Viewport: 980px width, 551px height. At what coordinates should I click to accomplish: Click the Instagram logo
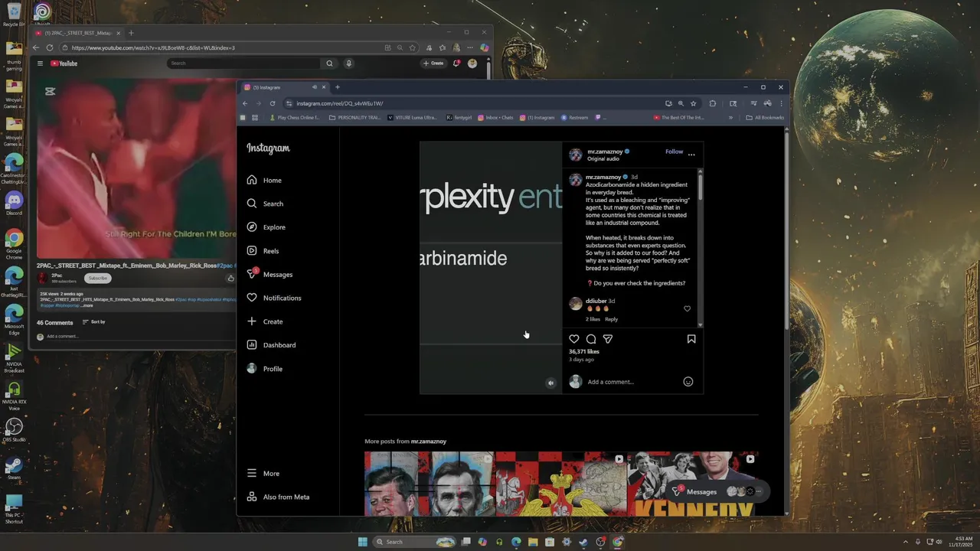[268, 148]
